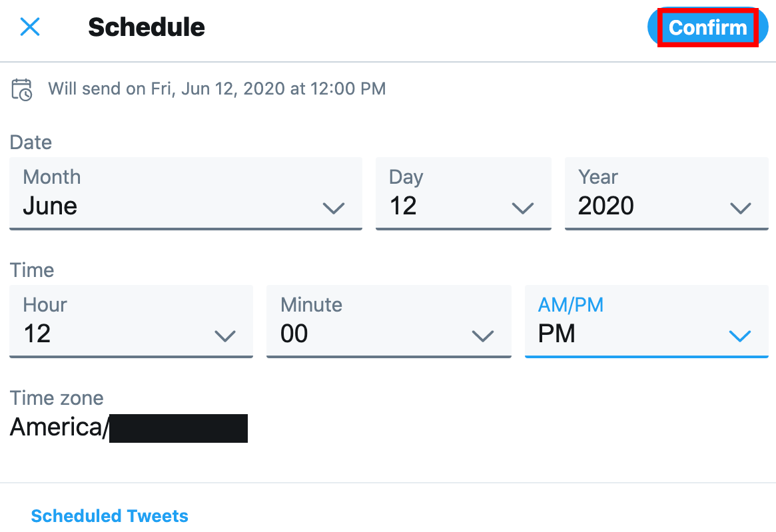Image resolution: width=776 pixels, height=532 pixels.
Task: Expand the Day field chevron
Action: pyautogui.click(x=522, y=208)
